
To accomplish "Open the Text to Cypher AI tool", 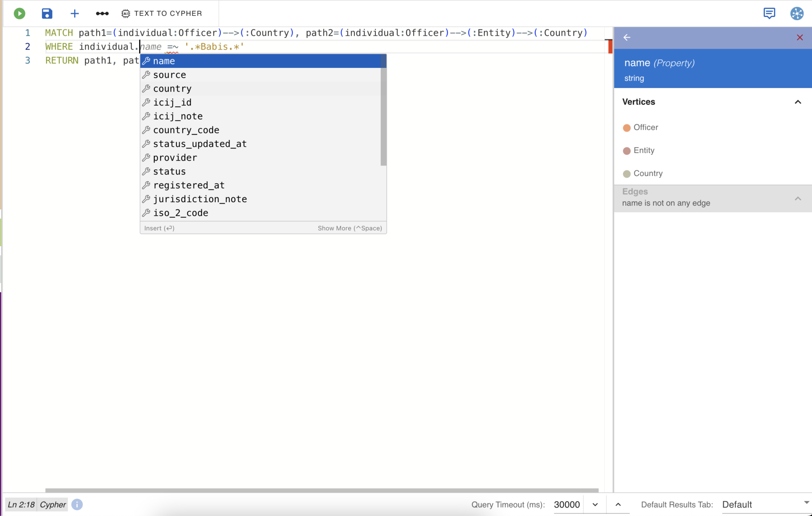I will [x=161, y=13].
